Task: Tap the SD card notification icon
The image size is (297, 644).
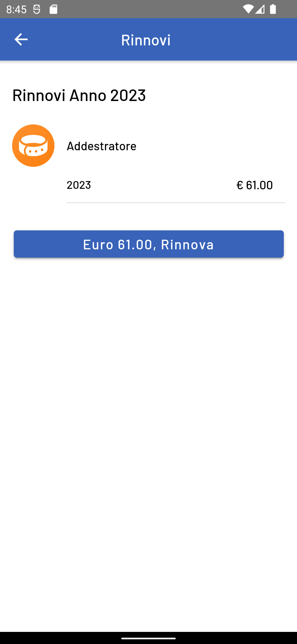Action: pyautogui.click(x=53, y=9)
